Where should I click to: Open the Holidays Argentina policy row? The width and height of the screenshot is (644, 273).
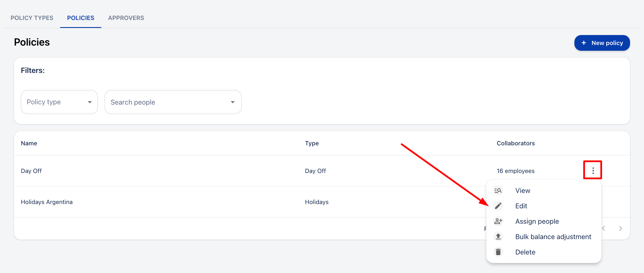(47, 202)
